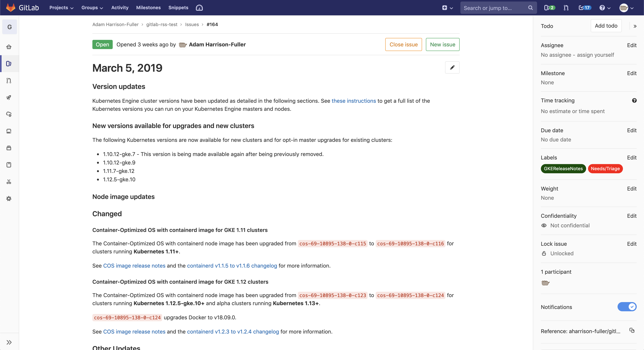The image size is (644, 350).
Task: Open the user avatar profile dropdown
Action: tap(627, 8)
